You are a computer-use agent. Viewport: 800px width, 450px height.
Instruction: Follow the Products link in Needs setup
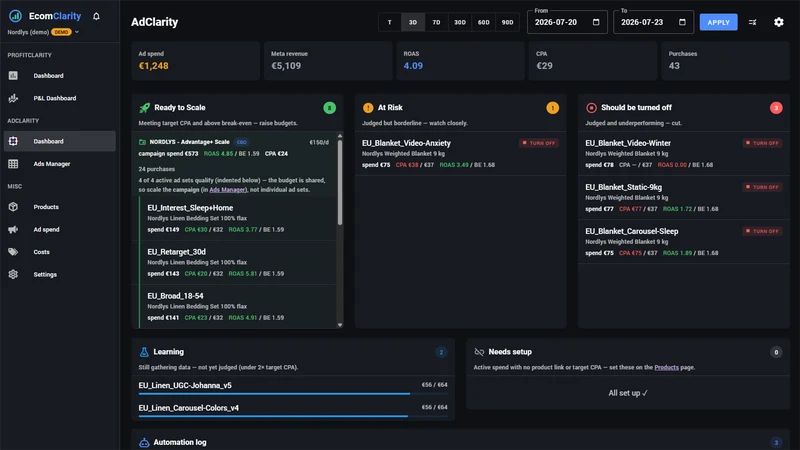[666, 367]
